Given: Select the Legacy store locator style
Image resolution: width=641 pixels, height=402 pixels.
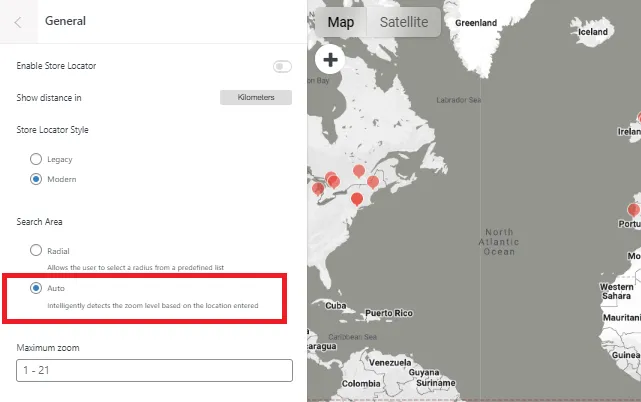Looking at the screenshot, I should 36,159.
